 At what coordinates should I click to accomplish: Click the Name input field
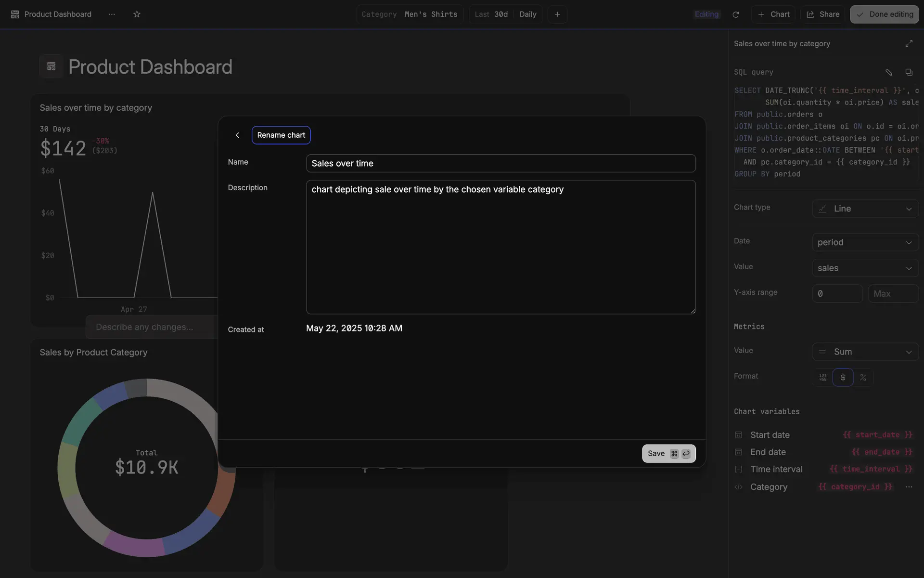(500, 163)
